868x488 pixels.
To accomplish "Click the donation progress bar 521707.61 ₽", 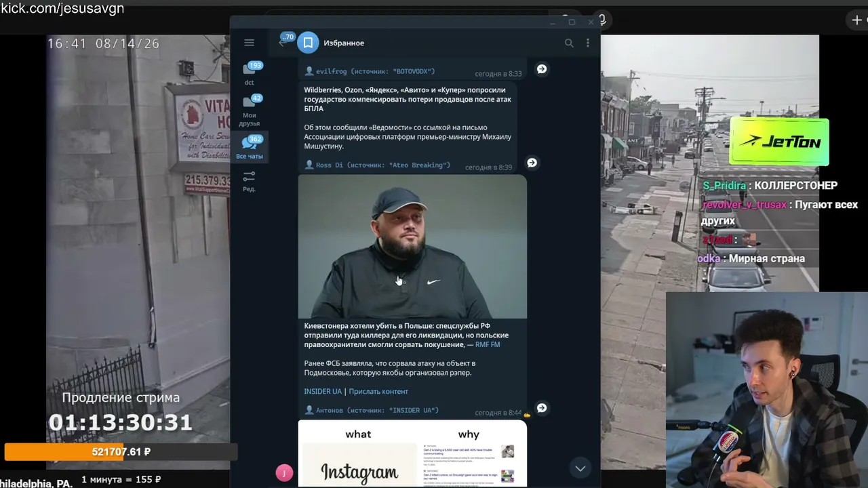I will pos(121,451).
